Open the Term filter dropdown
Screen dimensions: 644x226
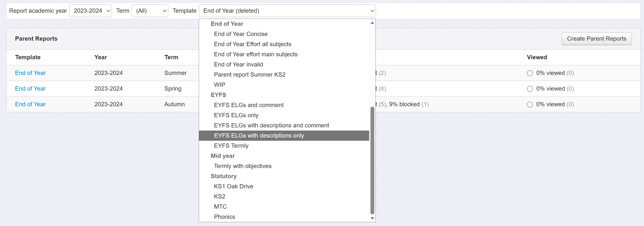150,11
